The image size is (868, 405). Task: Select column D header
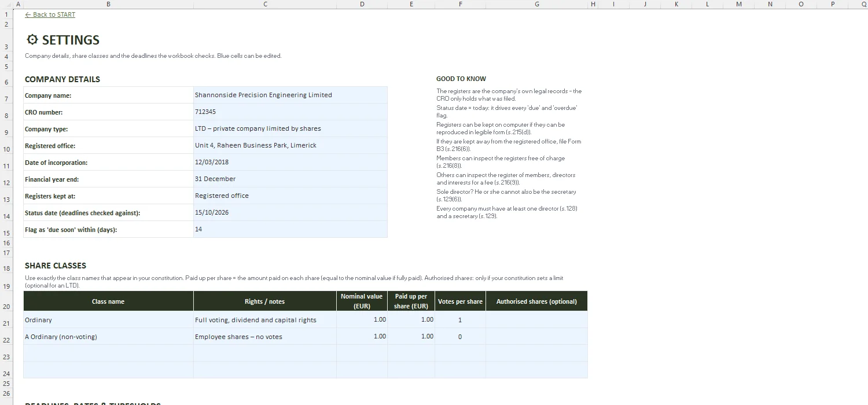362,4
